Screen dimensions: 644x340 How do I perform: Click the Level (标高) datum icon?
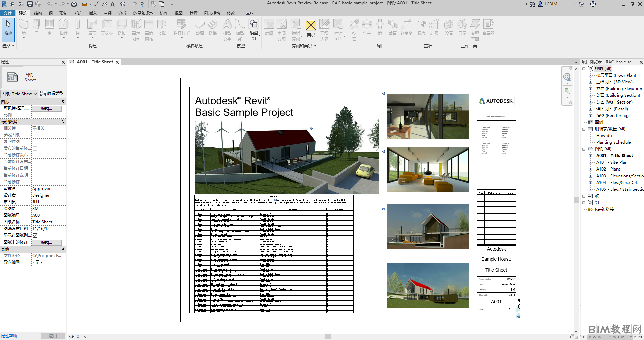click(x=422, y=24)
